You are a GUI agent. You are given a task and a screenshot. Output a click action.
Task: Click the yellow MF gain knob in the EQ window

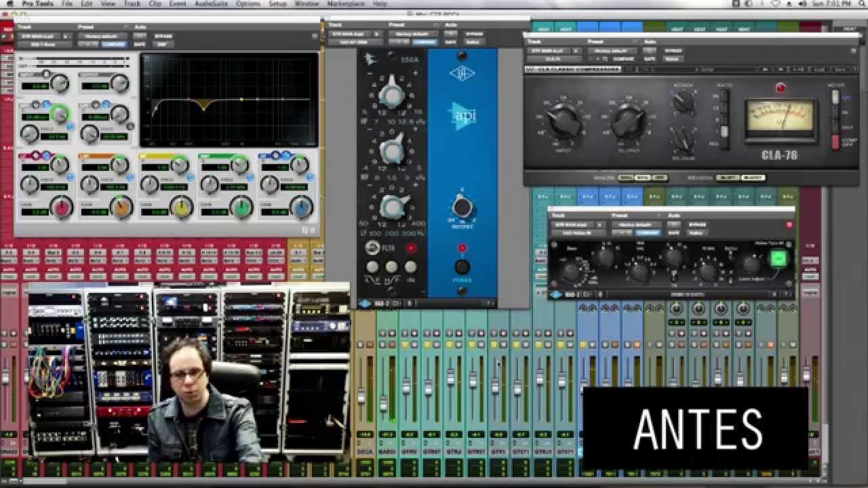point(181,207)
